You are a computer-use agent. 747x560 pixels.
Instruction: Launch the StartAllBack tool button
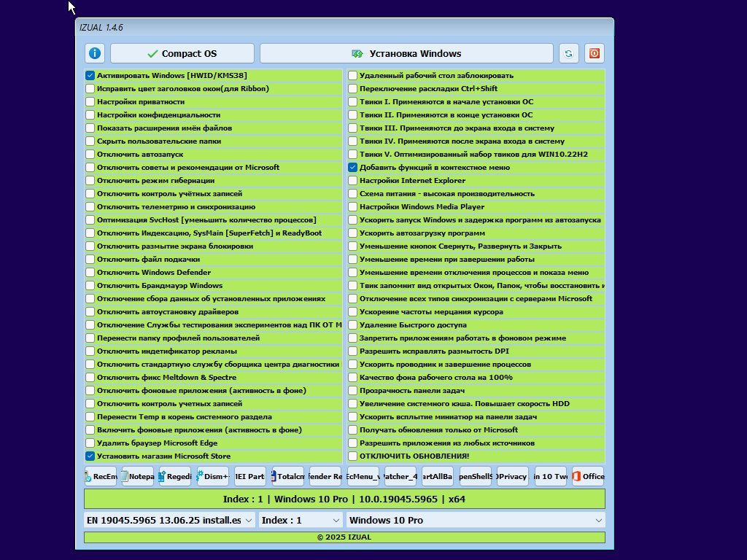[x=438, y=476]
